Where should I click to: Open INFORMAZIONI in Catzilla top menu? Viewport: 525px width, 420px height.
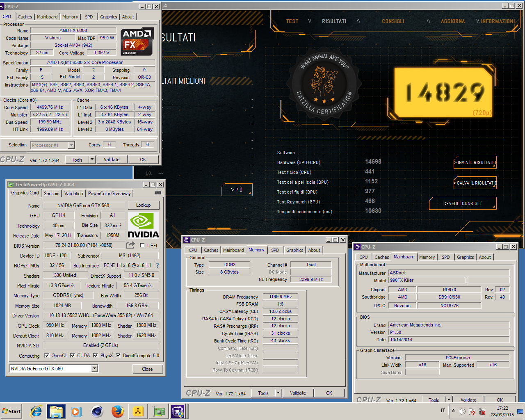pyautogui.click(x=498, y=21)
